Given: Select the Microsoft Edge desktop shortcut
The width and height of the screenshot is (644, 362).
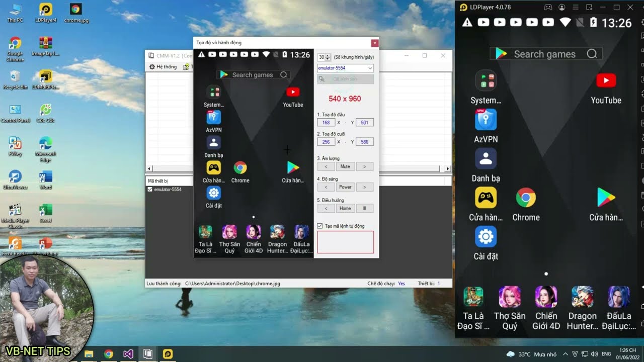Looking at the screenshot, I should point(46,149).
